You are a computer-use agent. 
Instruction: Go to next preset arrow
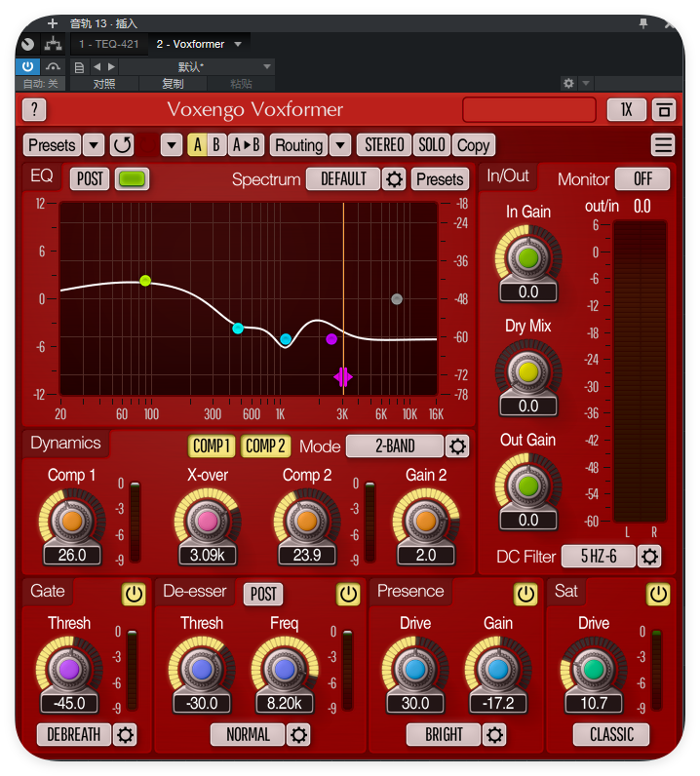[x=111, y=66]
